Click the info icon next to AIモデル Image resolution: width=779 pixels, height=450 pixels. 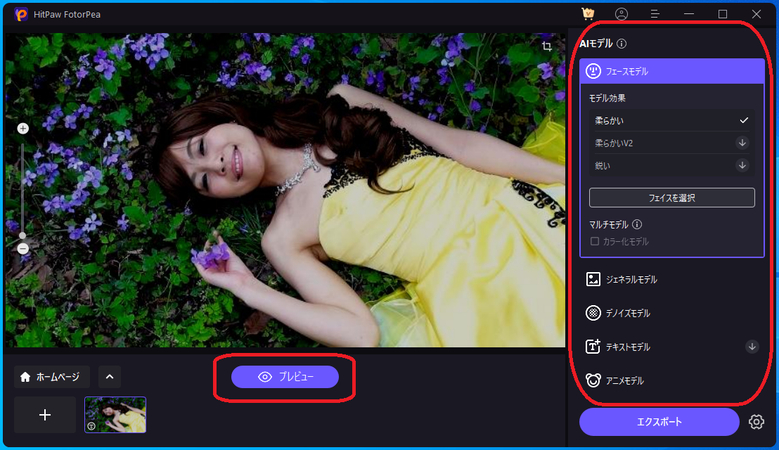click(x=622, y=44)
